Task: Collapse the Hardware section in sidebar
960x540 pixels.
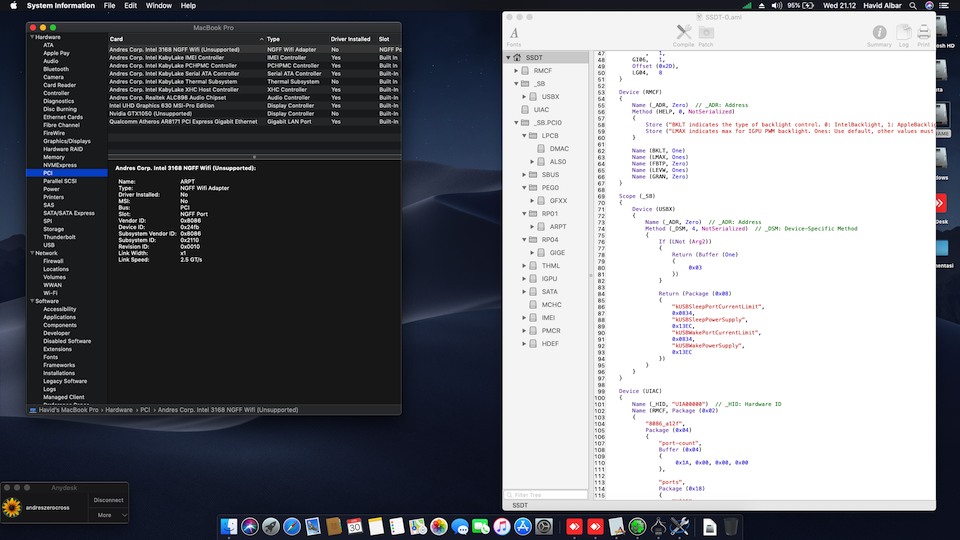Action: point(30,37)
